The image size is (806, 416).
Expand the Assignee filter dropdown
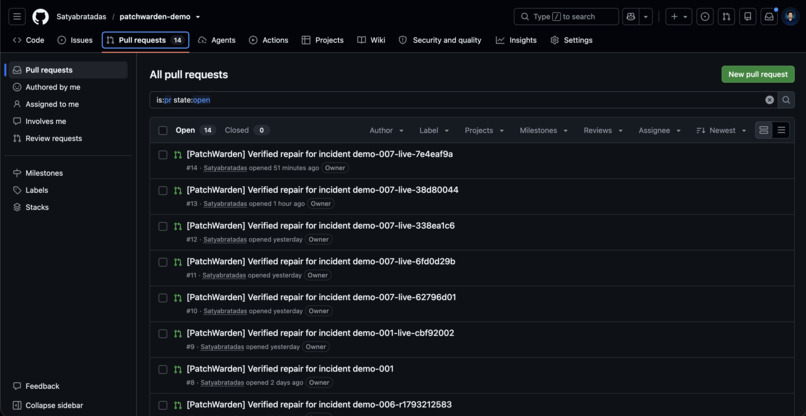pyautogui.click(x=660, y=131)
